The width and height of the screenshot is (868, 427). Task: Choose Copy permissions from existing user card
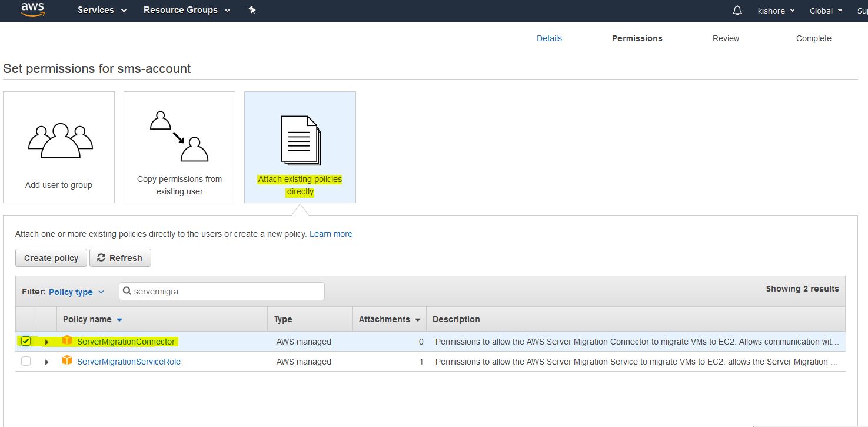pos(179,147)
